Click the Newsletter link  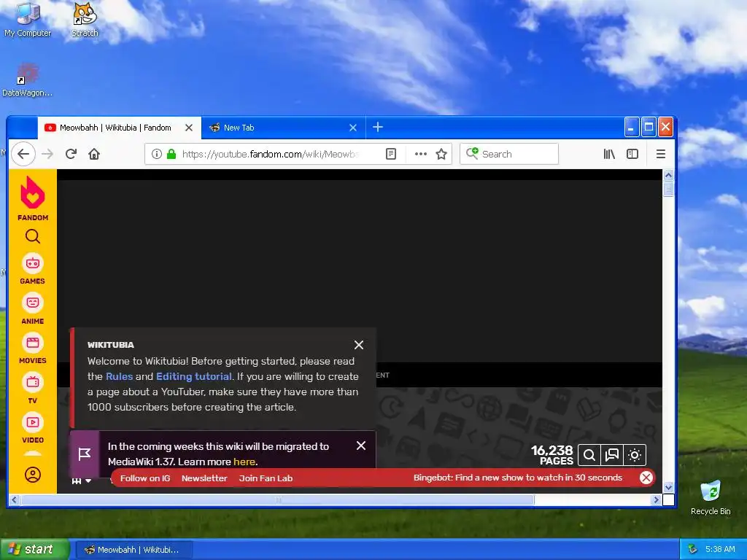click(204, 478)
